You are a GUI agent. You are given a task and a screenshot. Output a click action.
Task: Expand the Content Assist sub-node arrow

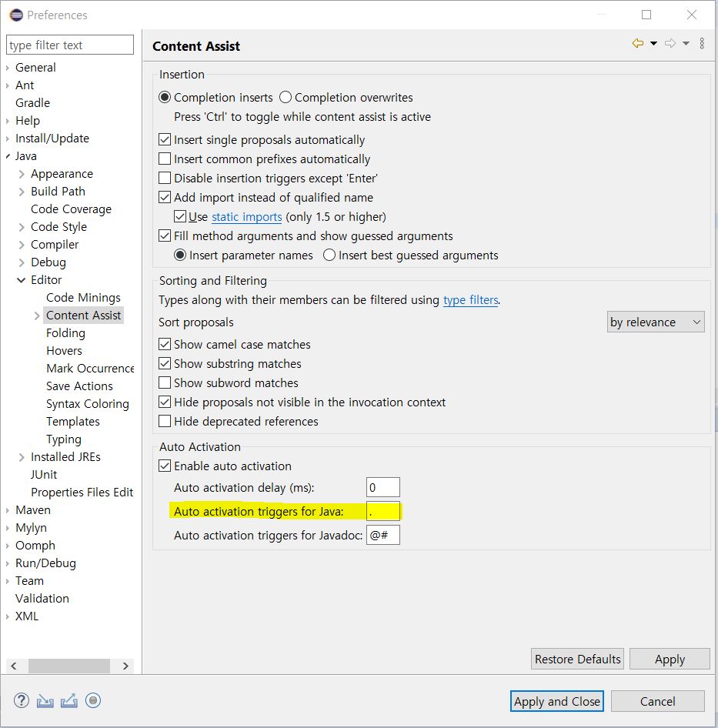tap(37, 316)
